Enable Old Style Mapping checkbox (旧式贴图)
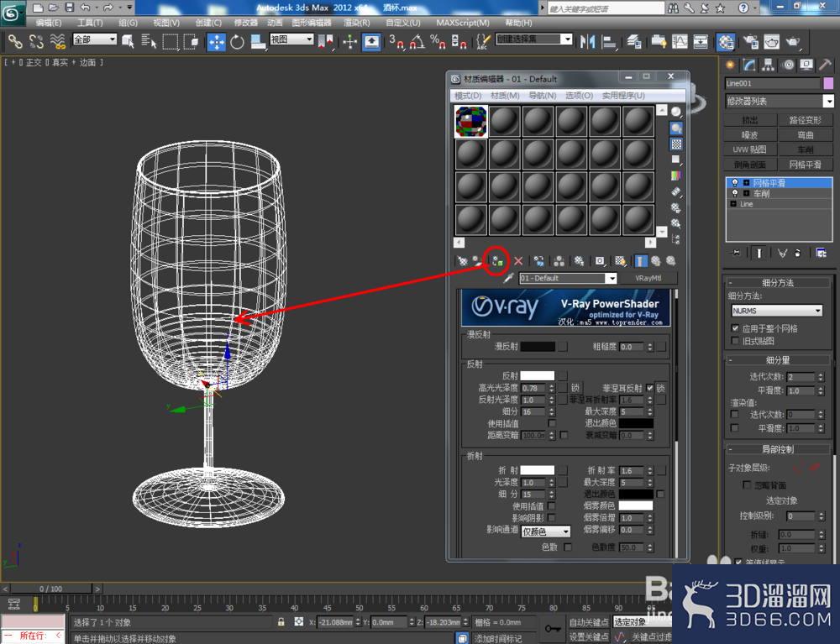This screenshot has width=840, height=644. 735,340
